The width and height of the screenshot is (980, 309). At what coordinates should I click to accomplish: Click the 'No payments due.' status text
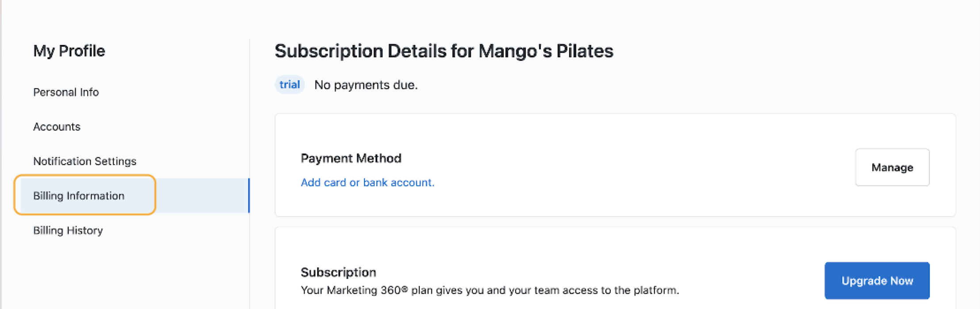tap(366, 85)
